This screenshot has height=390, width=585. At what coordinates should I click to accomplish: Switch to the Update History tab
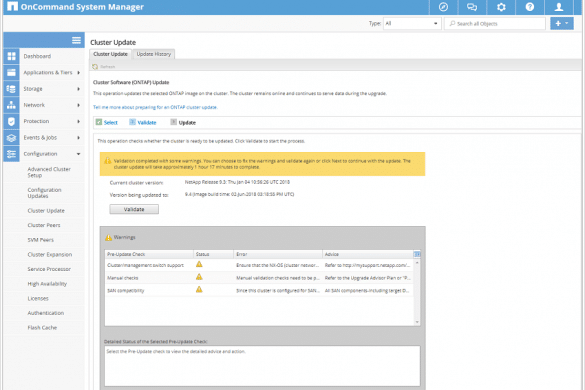click(x=154, y=54)
